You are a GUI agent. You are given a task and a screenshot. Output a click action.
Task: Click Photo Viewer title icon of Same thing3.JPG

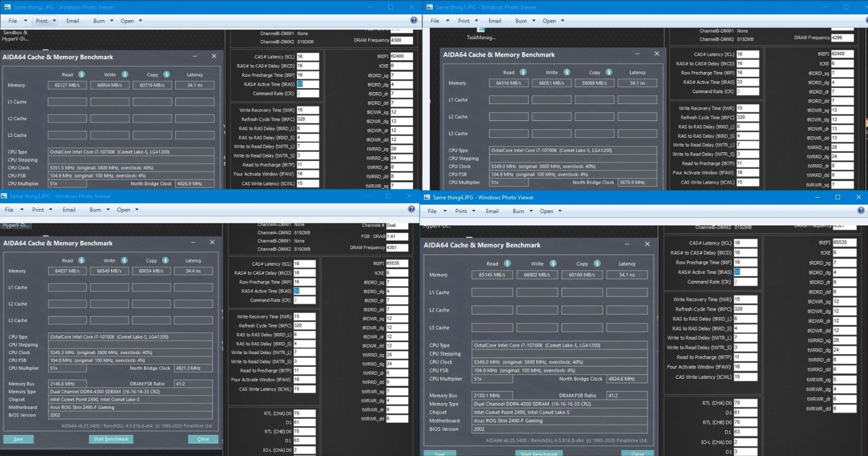point(4,196)
